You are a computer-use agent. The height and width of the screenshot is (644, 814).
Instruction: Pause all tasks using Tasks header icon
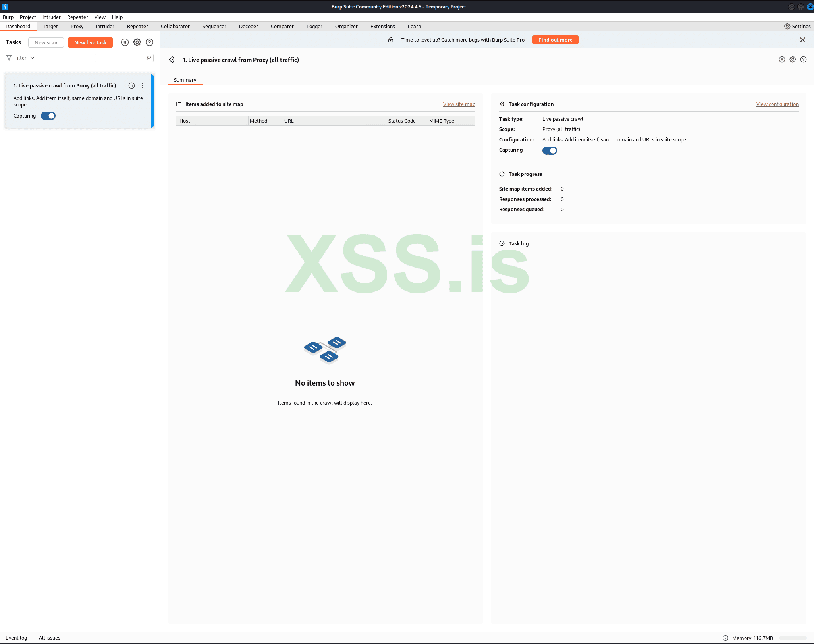[125, 42]
